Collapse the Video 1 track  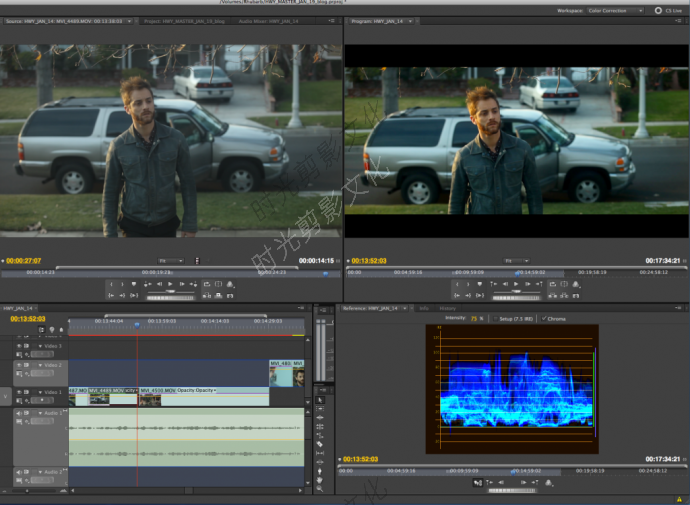(x=40, y=392)
